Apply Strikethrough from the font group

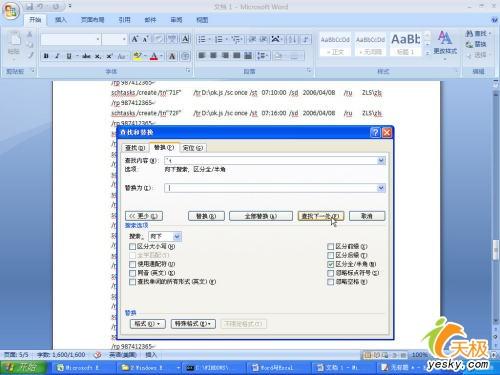click(x=87, y=56)
